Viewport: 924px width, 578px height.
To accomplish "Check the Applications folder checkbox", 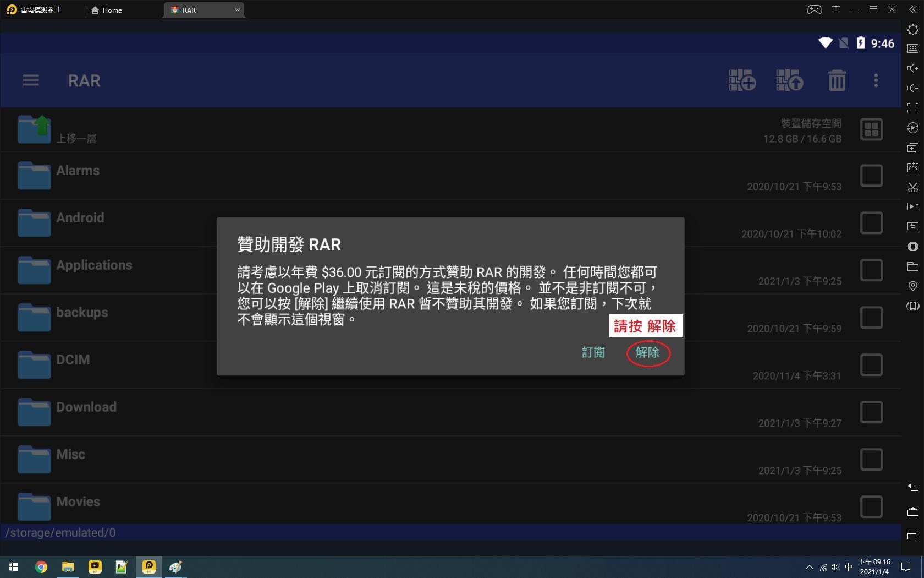I will 871,270.
